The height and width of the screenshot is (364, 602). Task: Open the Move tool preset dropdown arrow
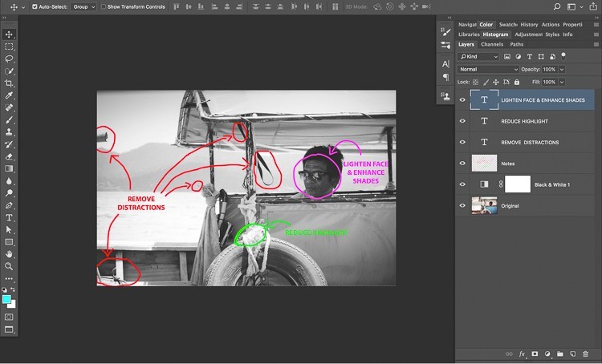(x=23, y=7)
